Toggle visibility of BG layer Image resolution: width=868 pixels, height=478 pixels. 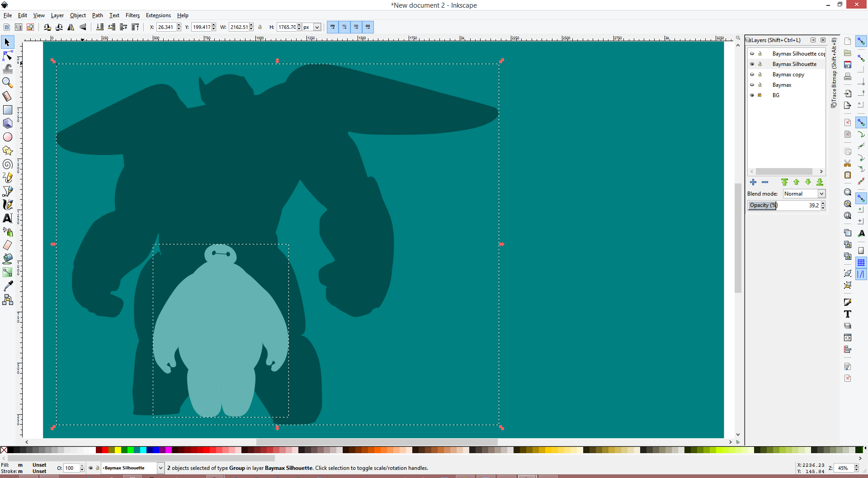pos(752,95)
